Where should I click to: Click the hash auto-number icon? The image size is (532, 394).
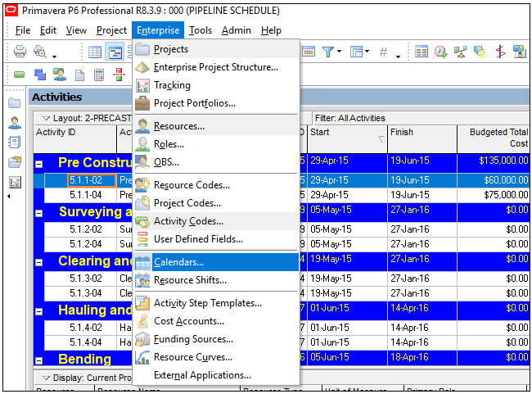tap(383, 52)
